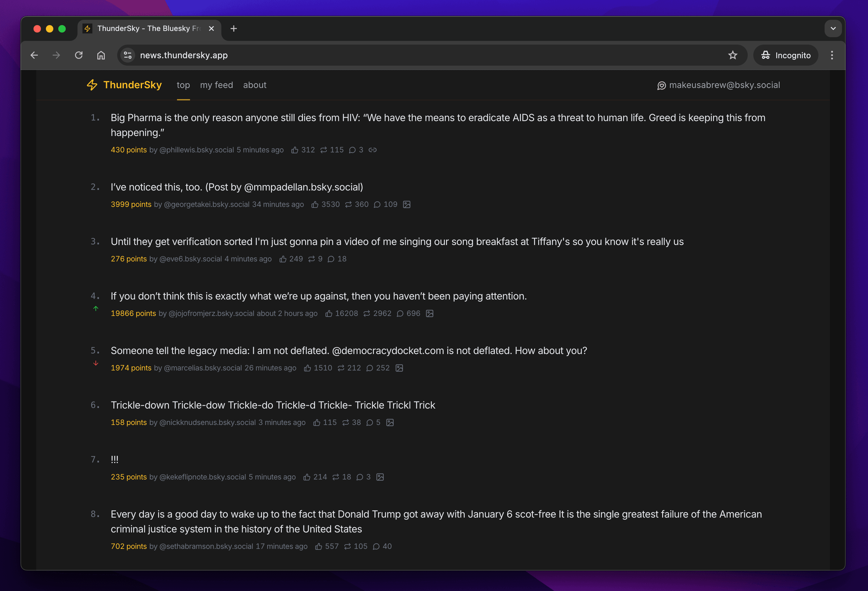The image size is (868, 591).
Task: Click repost icon on georgetakei post
Action: click(x=348, y=204)
